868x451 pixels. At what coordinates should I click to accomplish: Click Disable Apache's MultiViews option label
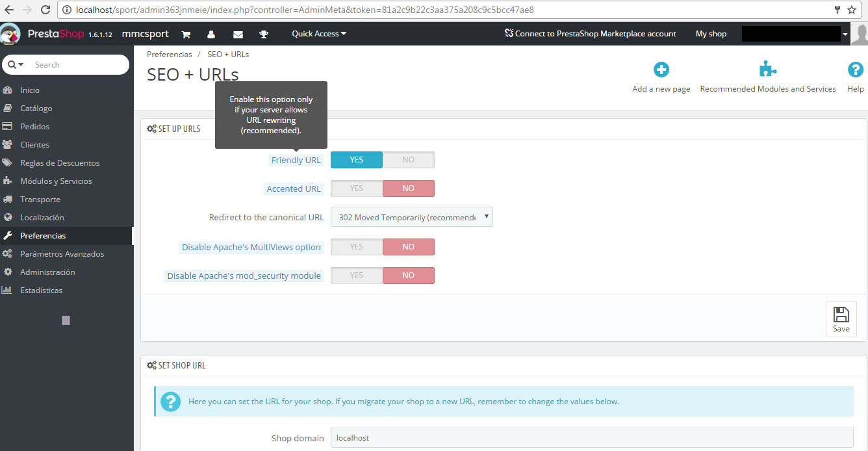251,248
